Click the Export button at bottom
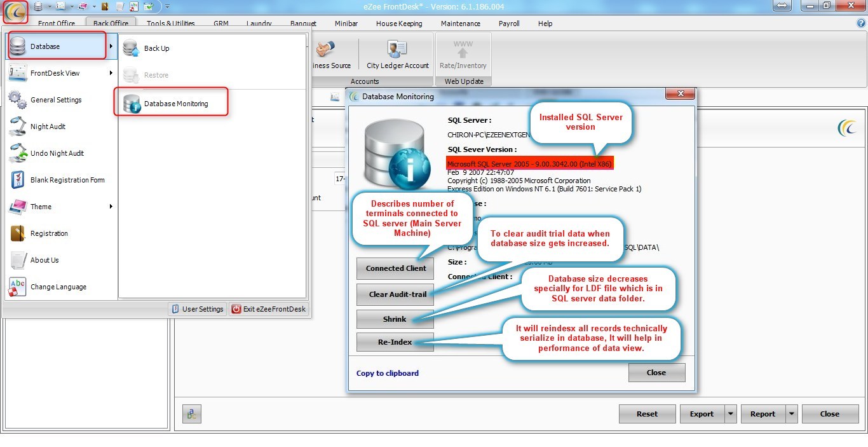The image size is (868, 447). point(702,414)
